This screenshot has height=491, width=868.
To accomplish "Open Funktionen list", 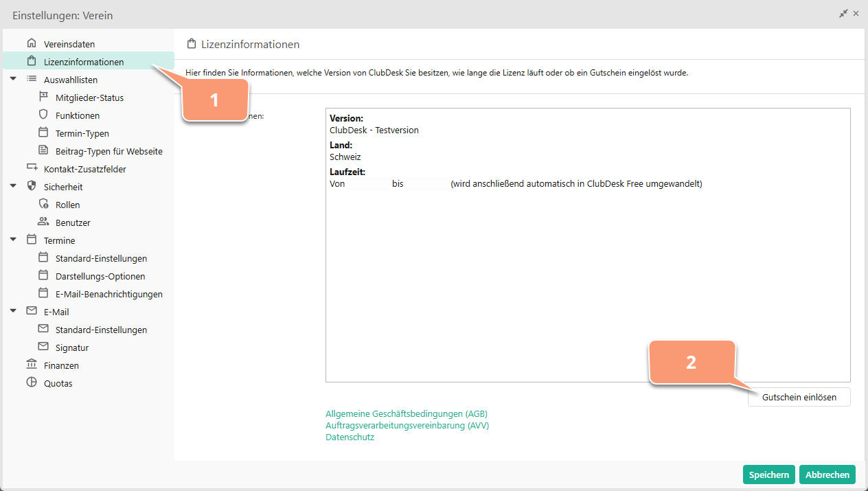I will point(78,115).
